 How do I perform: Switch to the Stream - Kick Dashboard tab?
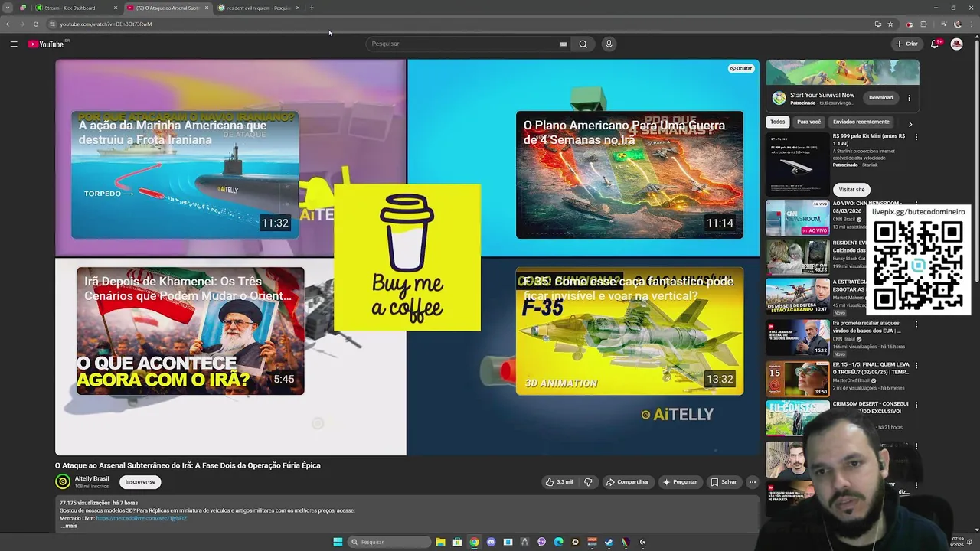(x=75, y=8)
